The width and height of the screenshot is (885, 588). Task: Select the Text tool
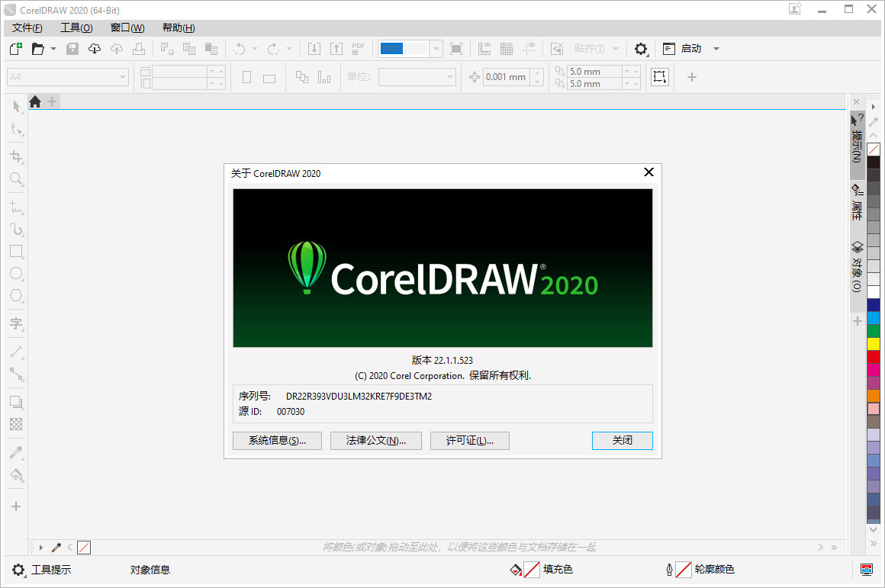click(x=16, y=323)
